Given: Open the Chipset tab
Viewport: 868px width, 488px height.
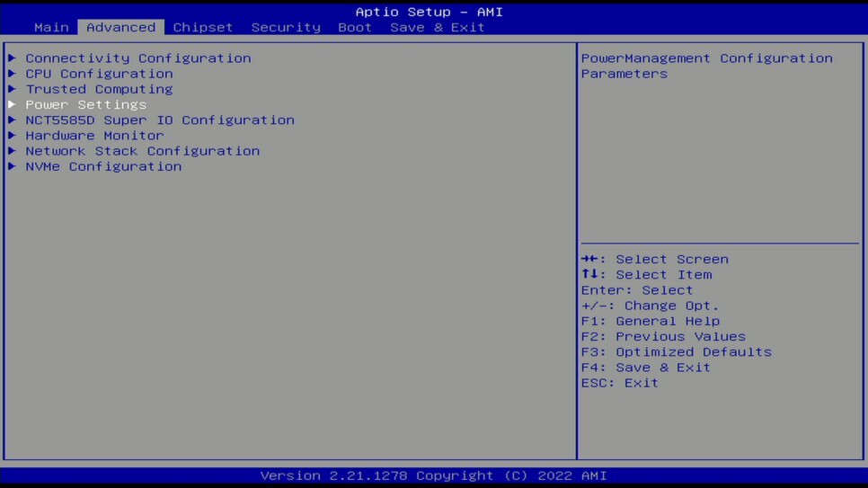Looking at the screenshot, I should pyautogui.click(x=202, y=27).
